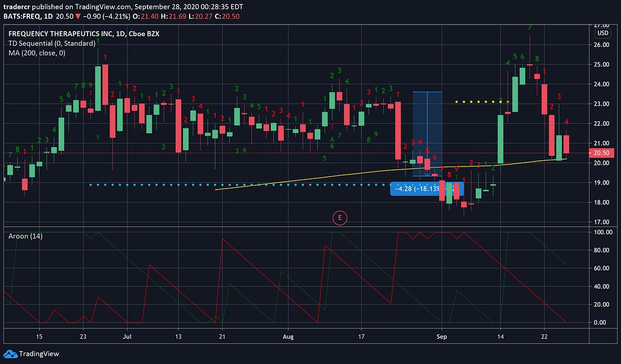Click the 100.00 Aroon axis label
The height and width of the screenshot is (364, 621).
(x=603, y=232)
